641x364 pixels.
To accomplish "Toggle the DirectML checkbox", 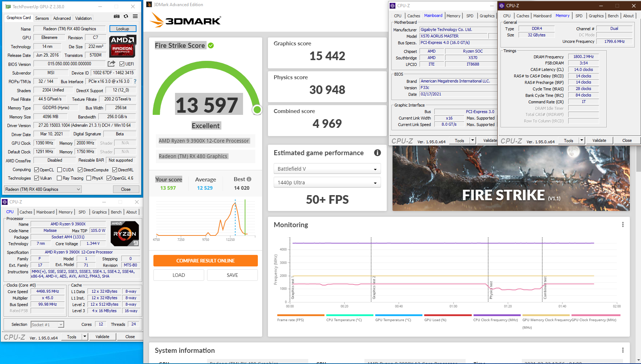I will point(115,170).
